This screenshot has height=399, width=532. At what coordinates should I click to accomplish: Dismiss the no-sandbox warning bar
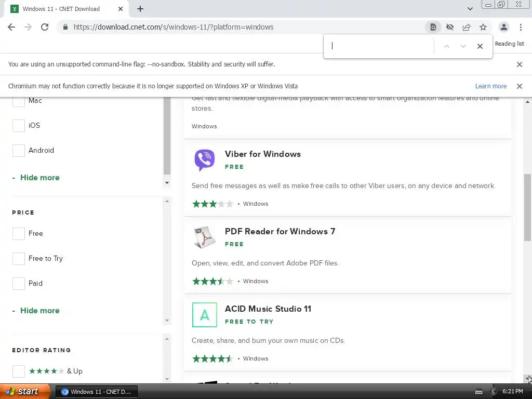click(520, 64)
